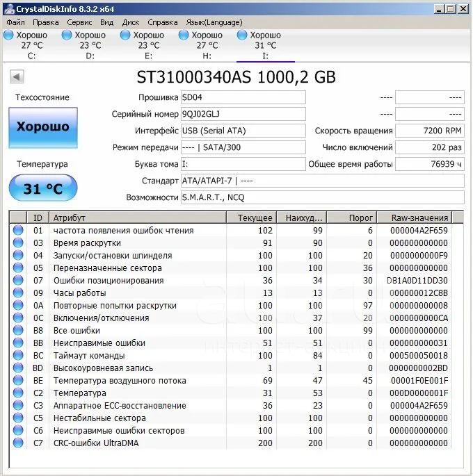Click status orb of Включения/отключения row

pos(18,318)
